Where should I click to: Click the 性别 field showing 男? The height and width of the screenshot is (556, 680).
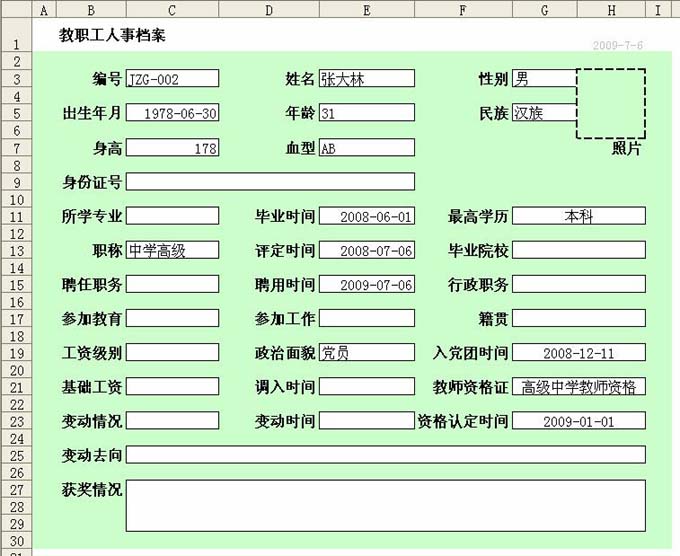coord(544,79)
